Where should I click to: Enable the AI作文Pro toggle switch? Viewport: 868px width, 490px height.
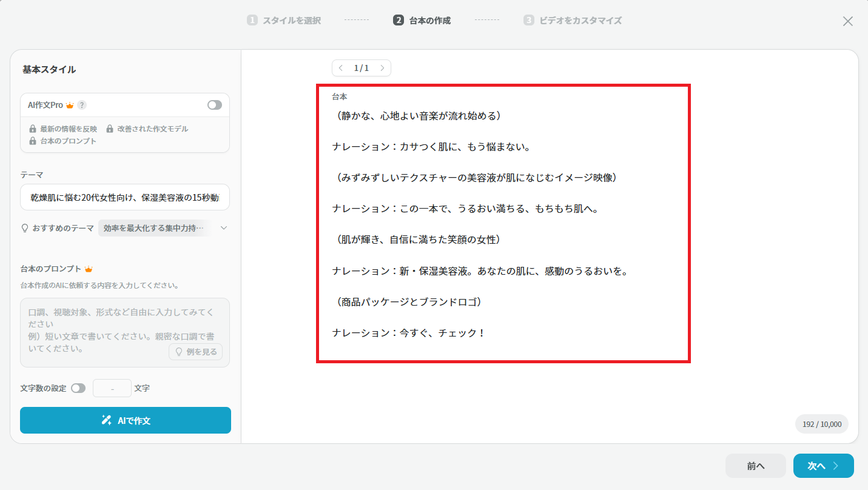point(215,105)
